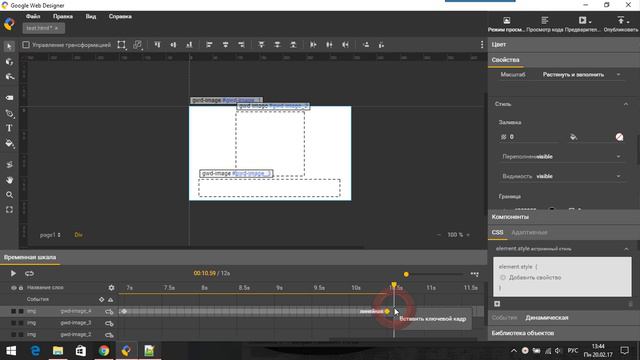Collapse the Style section
Image resolution: width=640 pixels, height=360 pixels.
[x=626, y=104]
